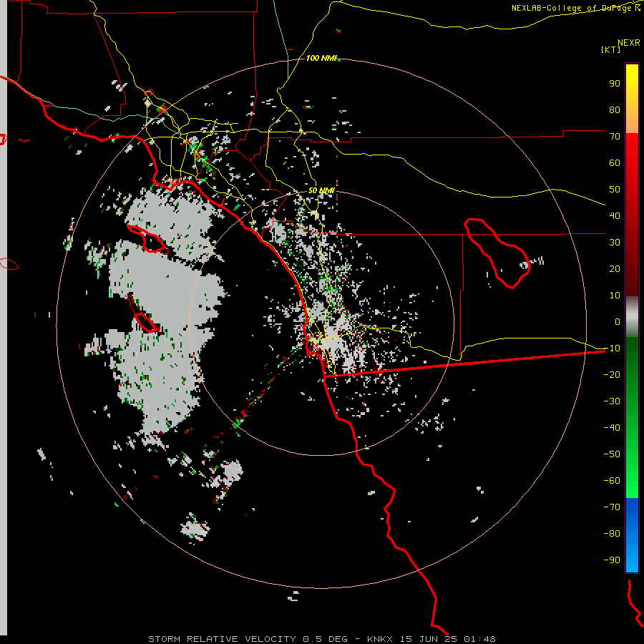Click the -80 knots scale value
Image resolution: width=644 pixels, height=644 pixels.
point(612,534)
